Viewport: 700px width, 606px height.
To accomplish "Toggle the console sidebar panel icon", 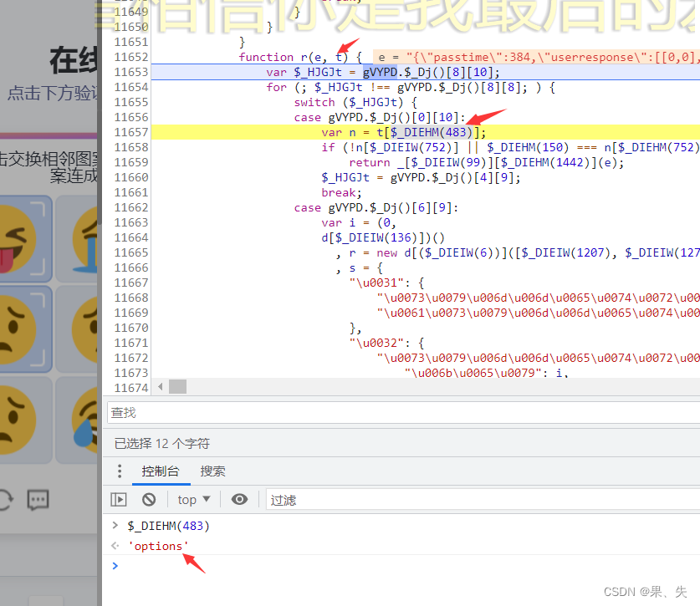I will (x=119, y=499).
